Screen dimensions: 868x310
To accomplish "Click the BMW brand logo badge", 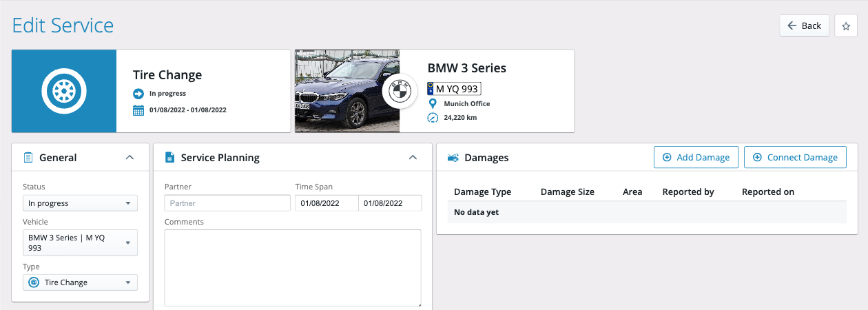I will tap(400, 91).
